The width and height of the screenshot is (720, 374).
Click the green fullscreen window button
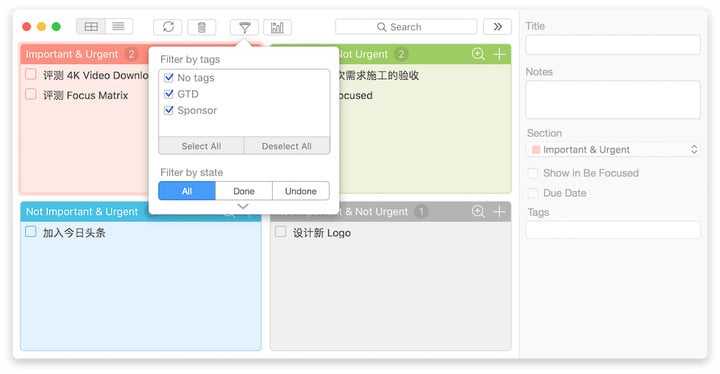coord(56,27)
